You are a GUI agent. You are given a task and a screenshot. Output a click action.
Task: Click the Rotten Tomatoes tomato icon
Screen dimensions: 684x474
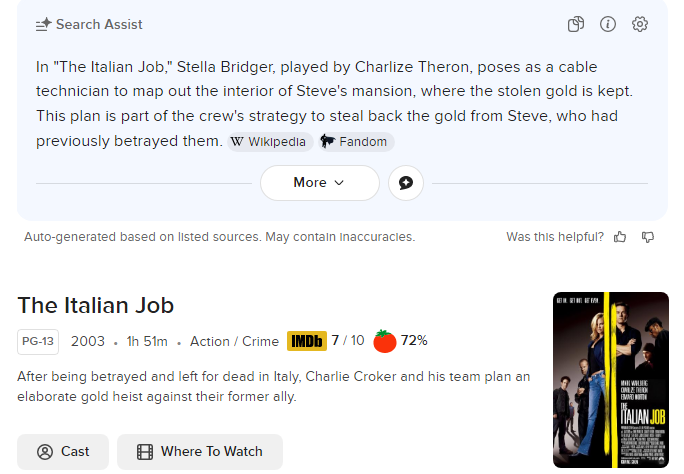coord(385,341)
